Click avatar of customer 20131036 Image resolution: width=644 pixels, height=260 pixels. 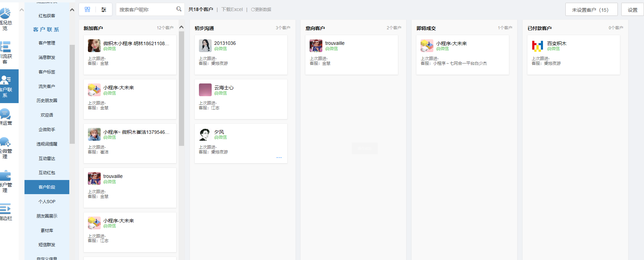[x=205, y=46]
